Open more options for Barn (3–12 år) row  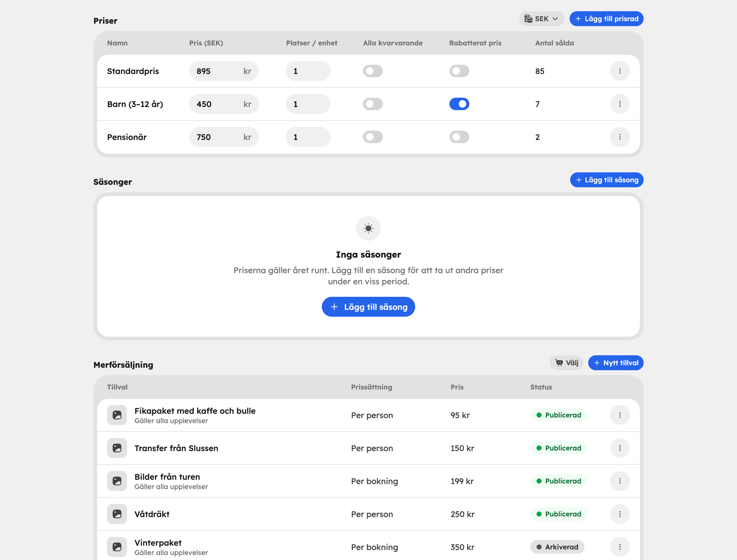pos(620,104)
